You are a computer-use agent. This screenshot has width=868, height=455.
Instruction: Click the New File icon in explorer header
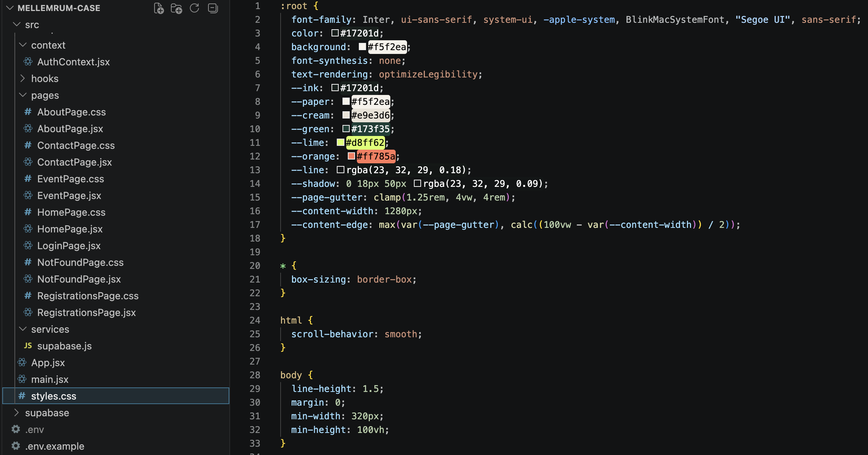[159, 8]
